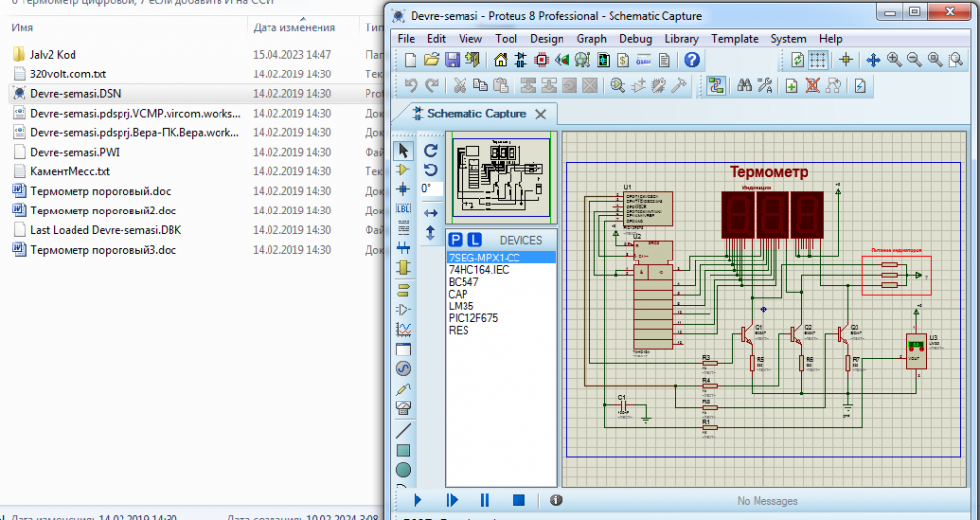Click the Zoom In magnifier icon
The width and height of the screenshot is (980, 520).
tap(894, 60)
